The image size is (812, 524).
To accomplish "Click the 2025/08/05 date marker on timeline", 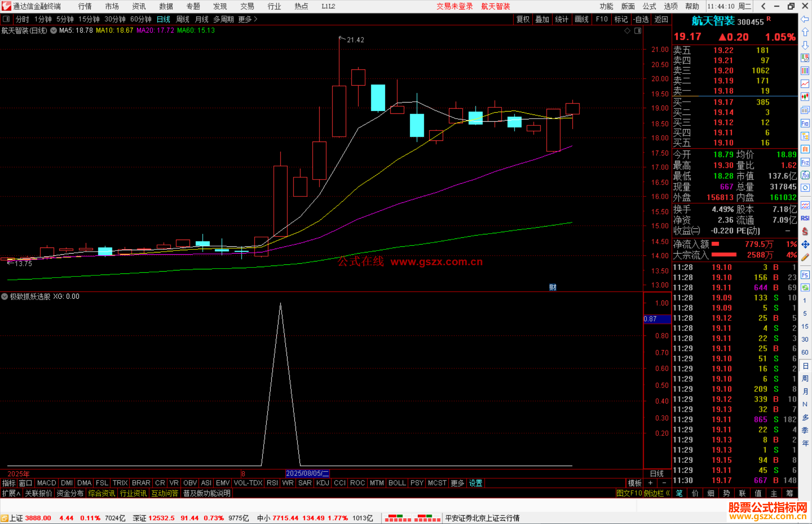I will [307, 473].
